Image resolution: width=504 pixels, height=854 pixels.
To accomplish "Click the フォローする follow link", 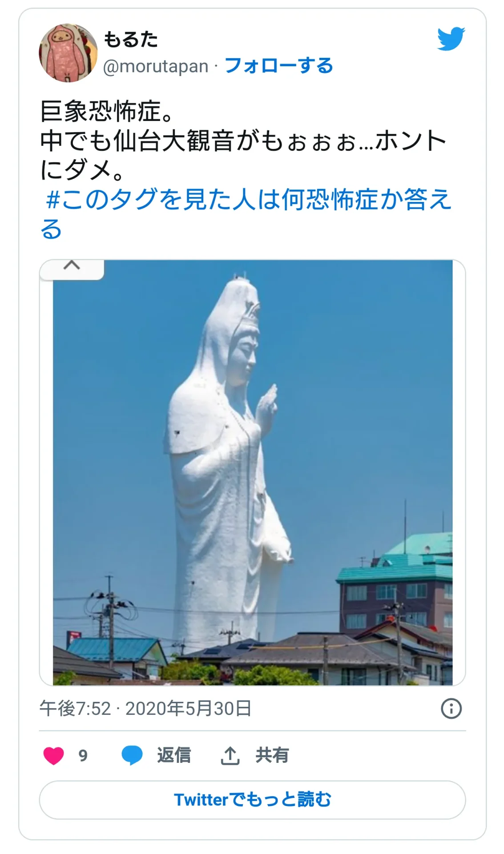I will [278, 66].
